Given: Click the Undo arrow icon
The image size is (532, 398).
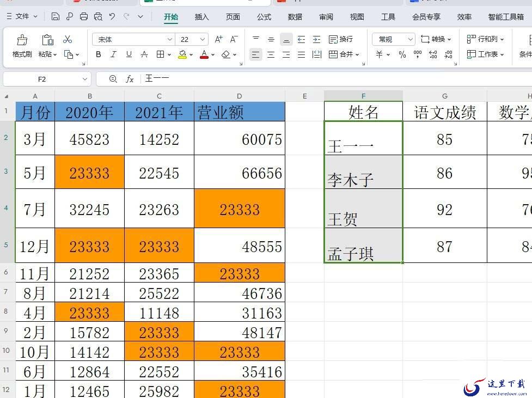Looking at the screenshot, I should coord(112,16).
